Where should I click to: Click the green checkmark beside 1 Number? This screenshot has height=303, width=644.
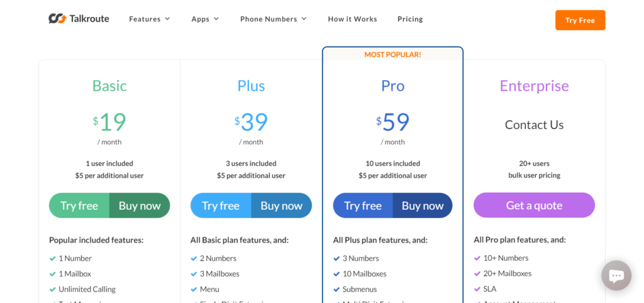[53, 258]
